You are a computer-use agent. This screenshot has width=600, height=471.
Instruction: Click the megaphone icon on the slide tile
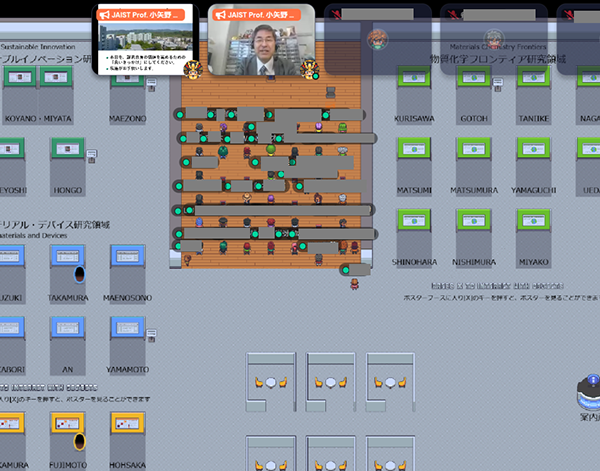tap(104, 15)
